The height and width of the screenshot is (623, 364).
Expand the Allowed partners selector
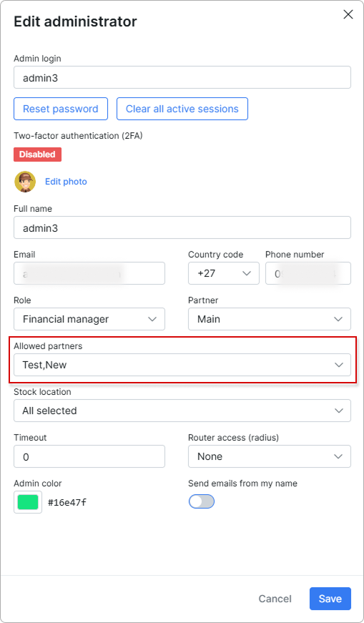click(182, 365)
